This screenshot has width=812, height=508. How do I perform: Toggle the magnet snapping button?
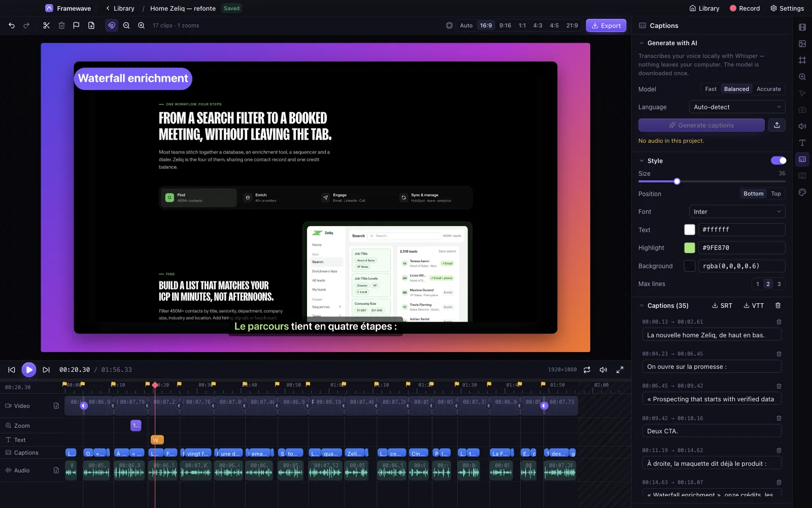[112, 25]
